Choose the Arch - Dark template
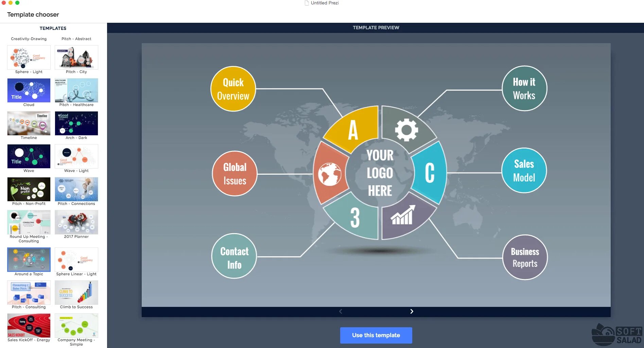This screenshot has width=644, height=348. coord(76,123)
